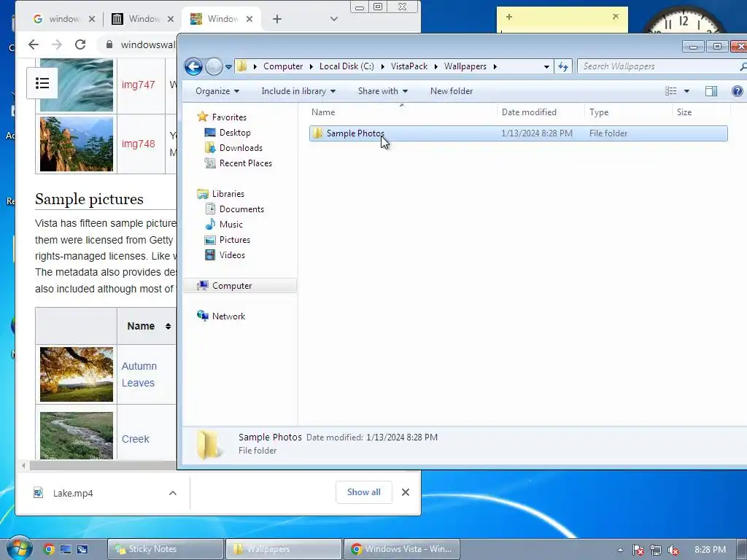Click Show all downloads
Screen dimensions: 747x560
click(x=364, y=492)
